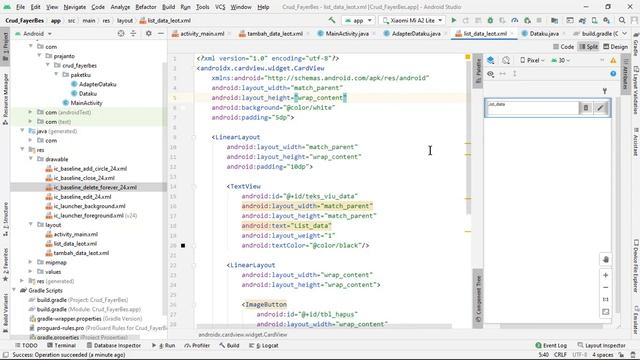Toggle the Resource Manager tool window
640x360 pixels.
coord(5,99)
